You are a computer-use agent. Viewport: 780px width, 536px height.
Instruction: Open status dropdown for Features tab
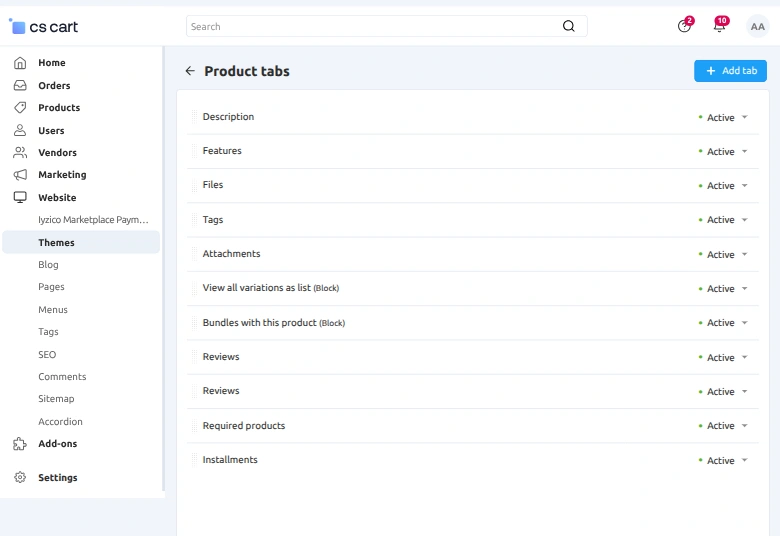click(723, 151)
